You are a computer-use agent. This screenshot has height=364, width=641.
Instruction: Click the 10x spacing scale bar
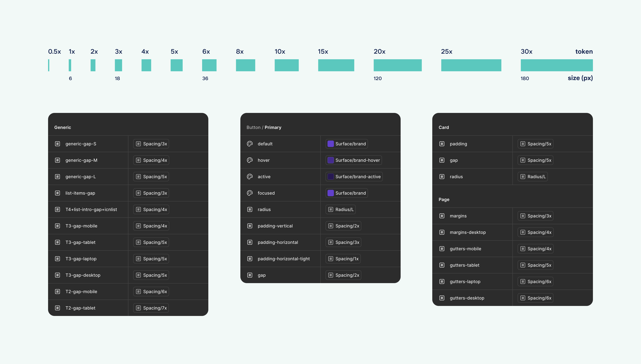point(286,65)
